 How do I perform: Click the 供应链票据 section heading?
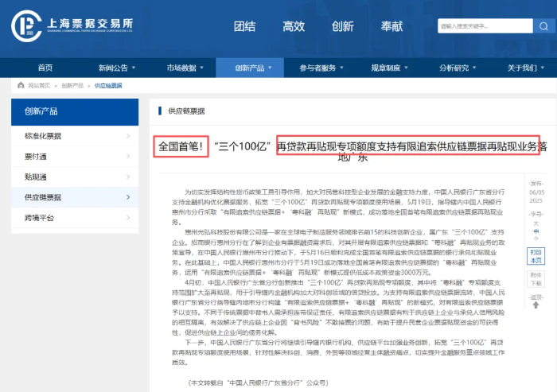pyautogui.click(x=186, y=111)
